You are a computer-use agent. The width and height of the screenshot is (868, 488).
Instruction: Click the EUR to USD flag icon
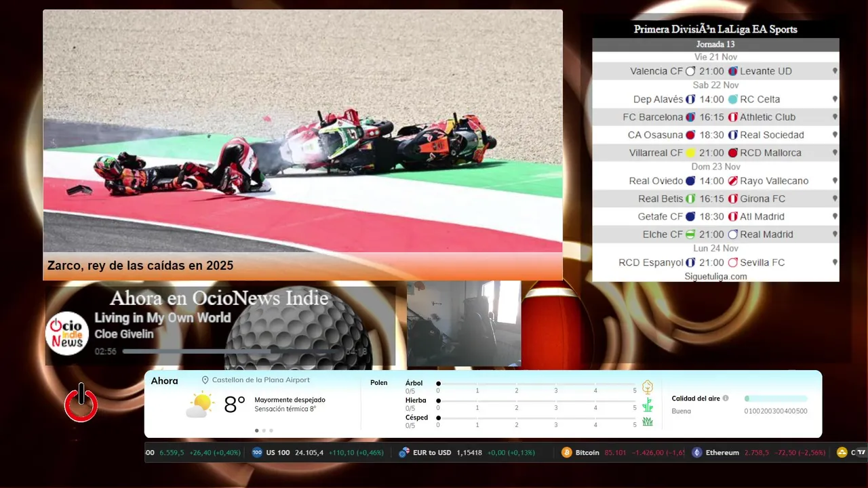404,452
